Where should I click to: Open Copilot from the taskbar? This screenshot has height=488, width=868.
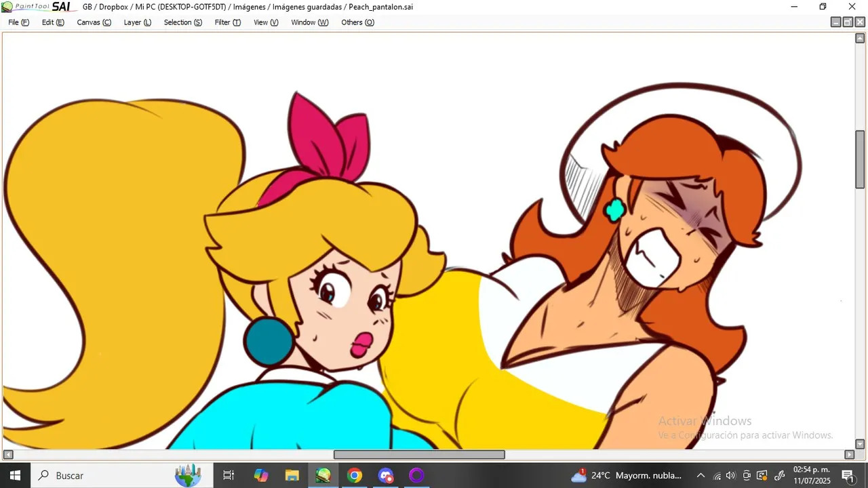click(261, 475)
